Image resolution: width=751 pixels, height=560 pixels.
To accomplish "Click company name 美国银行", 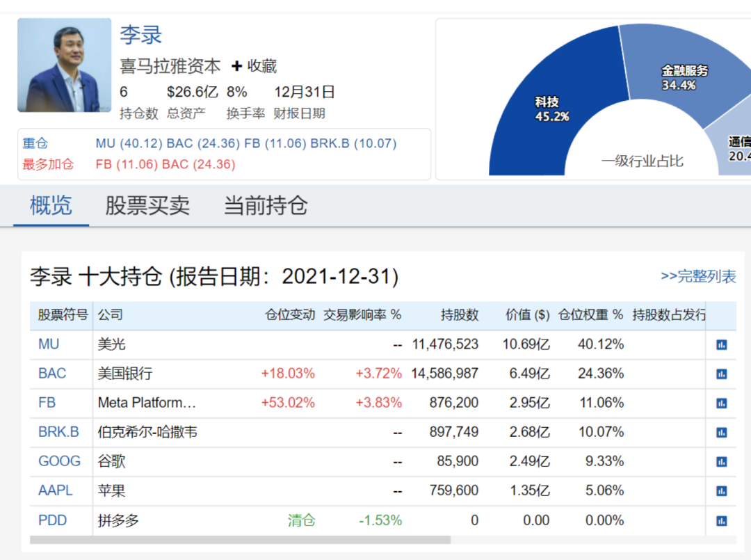I will [x=125, y=373].
